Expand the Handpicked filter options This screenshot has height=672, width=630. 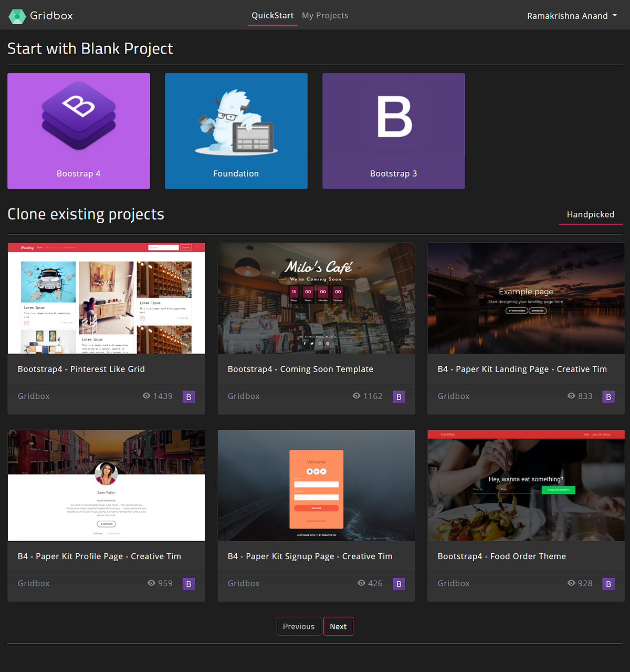tap(591, 214)
